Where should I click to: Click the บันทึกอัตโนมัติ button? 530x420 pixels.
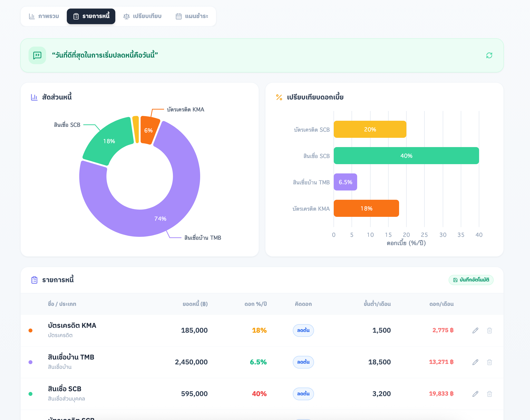point(471,280)
